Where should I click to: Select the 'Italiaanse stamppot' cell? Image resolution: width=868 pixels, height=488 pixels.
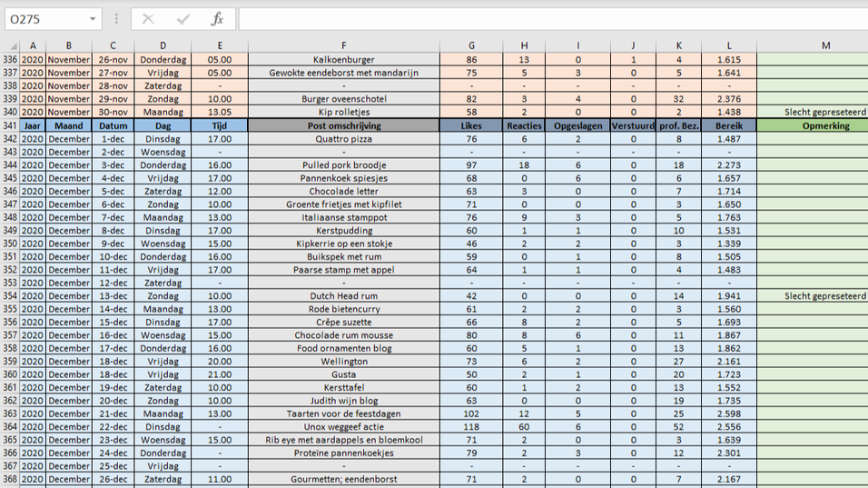(x=344, y=218)
